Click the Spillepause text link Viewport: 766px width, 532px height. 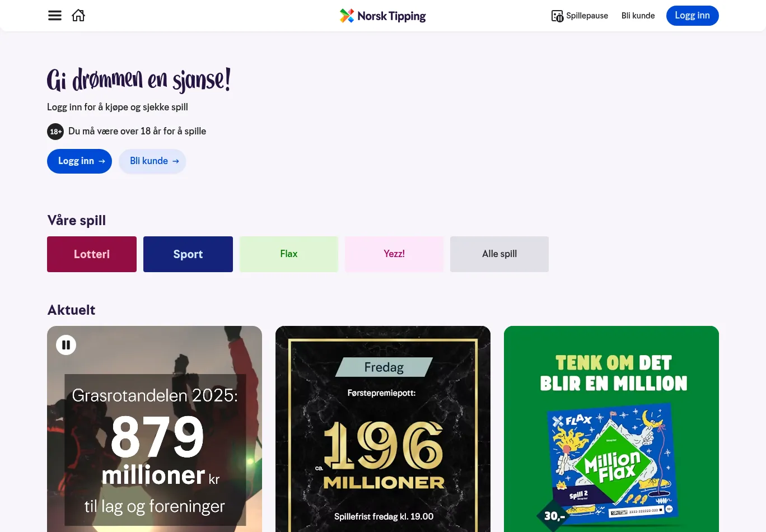click(x=587, y=16)
